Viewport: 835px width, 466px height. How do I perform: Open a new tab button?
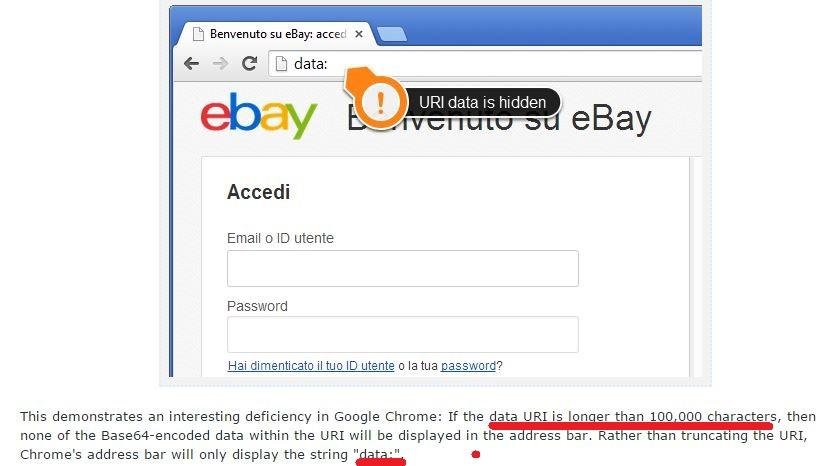coord(391,35)
